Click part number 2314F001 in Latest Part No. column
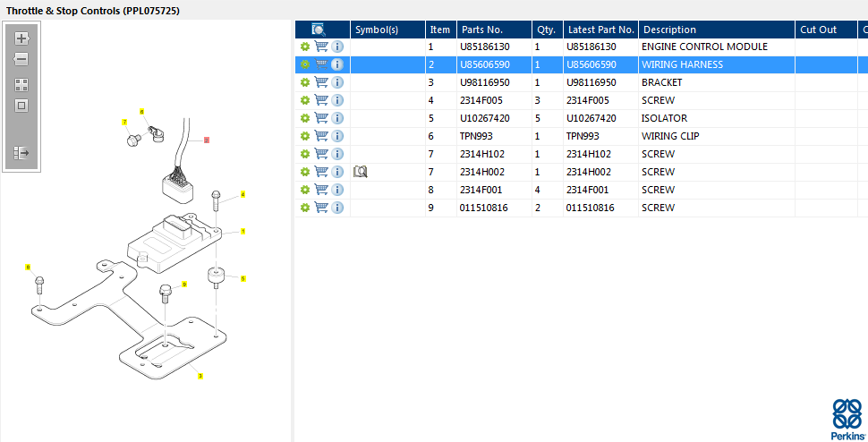868x442 pixels. pos(587,190)
